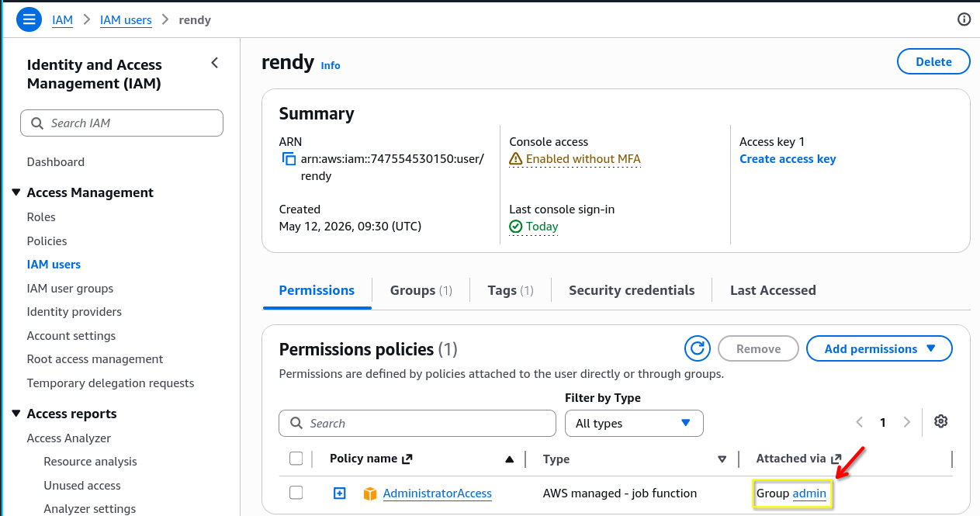The image size is (980, 516).
Task: Open the Add permissions dropdown
Action: [879, 349]
